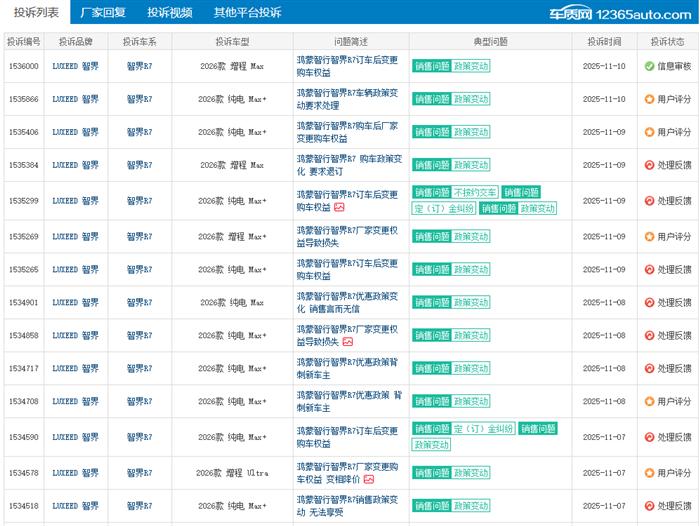Click 处理反馈 status icon for complaint 1534518
This screenshot has width=700, height=526.
[649, 506]
